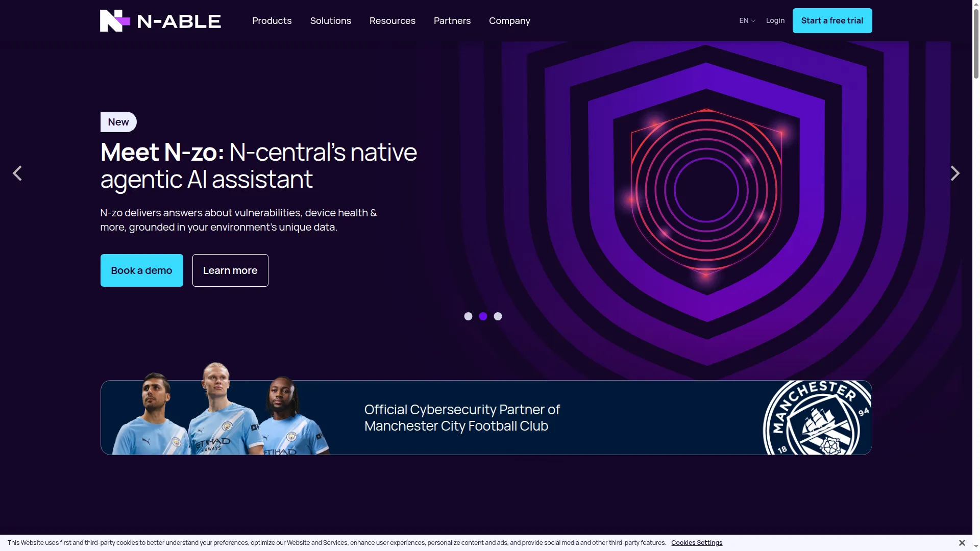Advance to next carousel slide arrow
The height and width of the screenshot is (551, 980).
(x=955, y=173)
